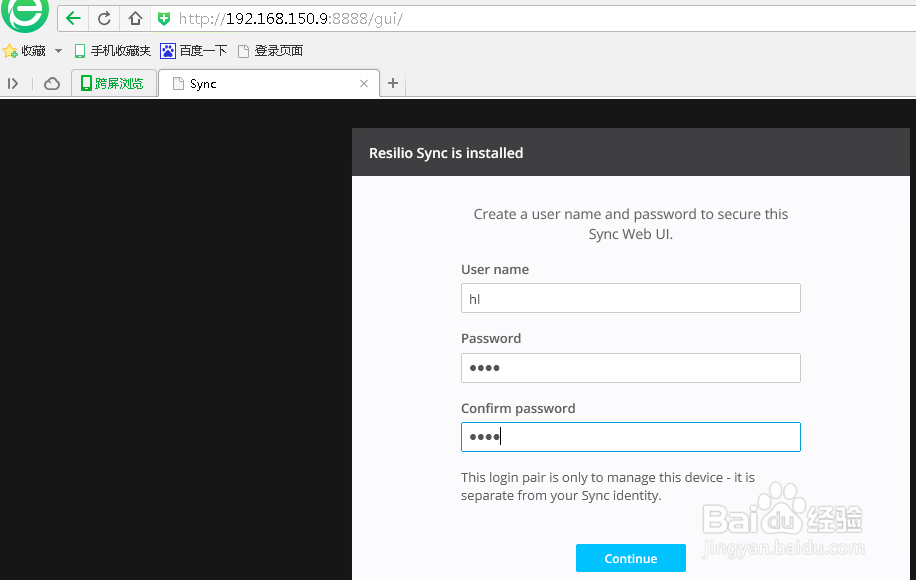Click the browser back arrow button
This screenshot has width=916, height=580.
tap(73, 19)
